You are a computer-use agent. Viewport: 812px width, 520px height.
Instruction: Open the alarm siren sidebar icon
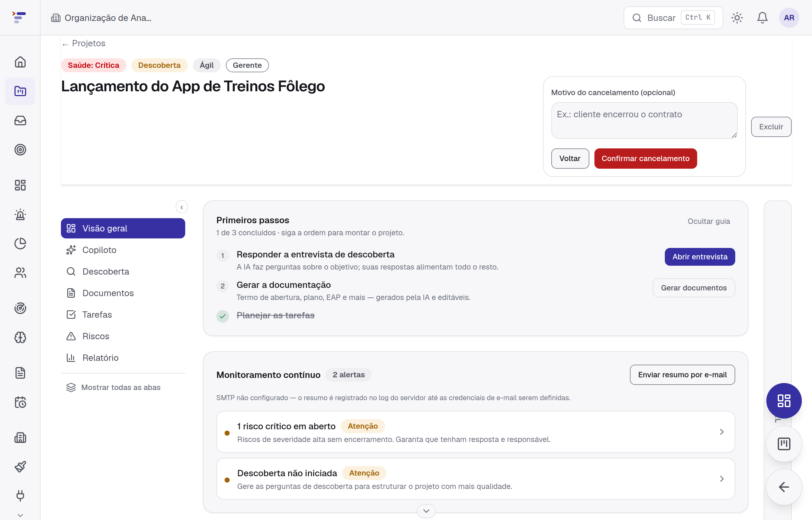[20, 214]
